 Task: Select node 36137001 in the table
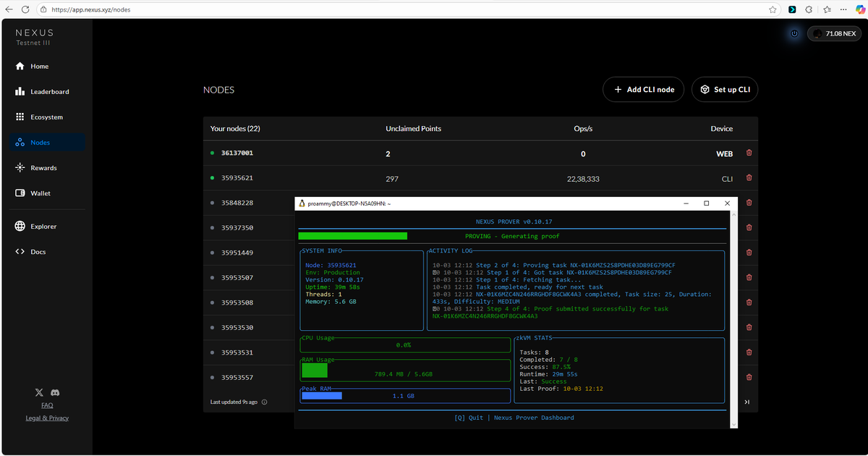(237, 153)
